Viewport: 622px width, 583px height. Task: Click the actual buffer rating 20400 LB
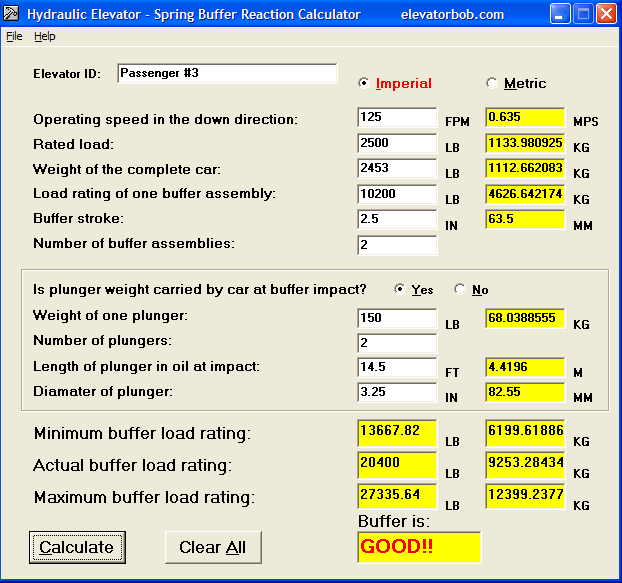click(x=397, y=465)
